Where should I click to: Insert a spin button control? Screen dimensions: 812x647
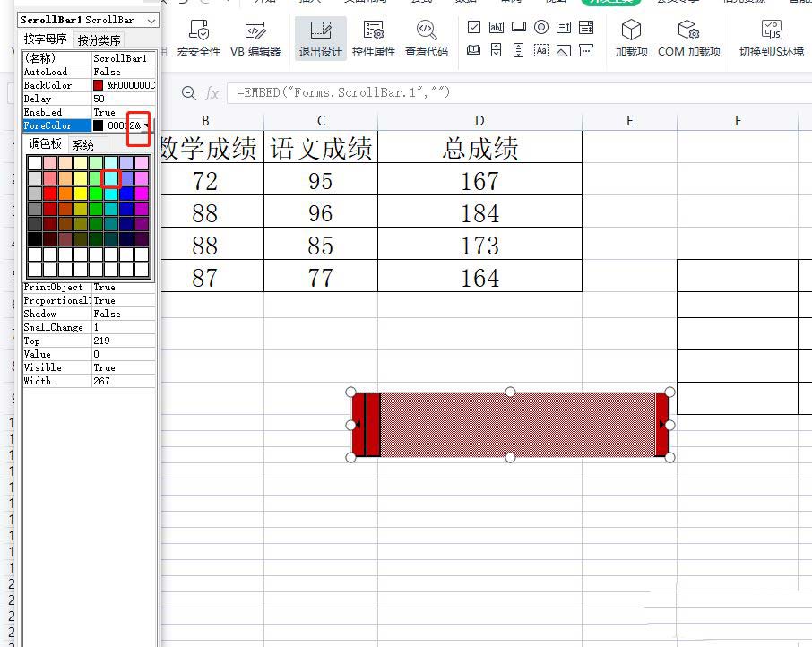(497, 50)
